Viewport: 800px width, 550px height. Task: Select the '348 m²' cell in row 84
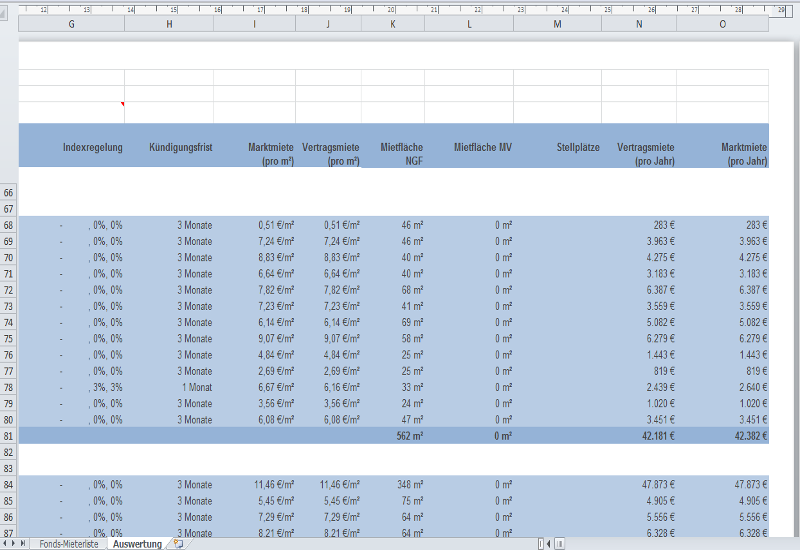393,485
